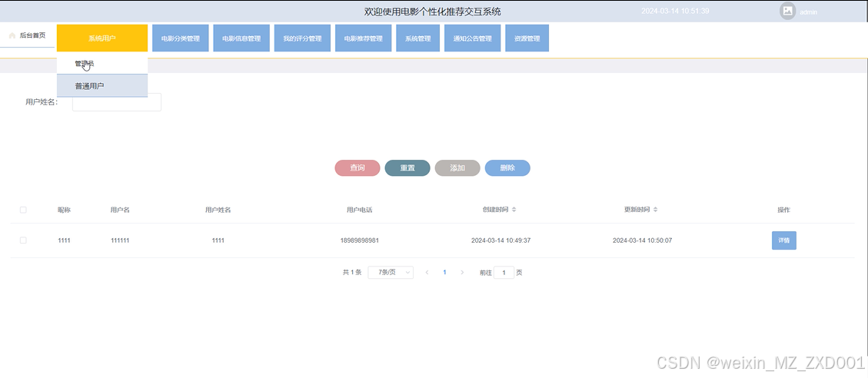The width and height of the screenshot is (868, 378).
Task: Click the 共 1 条 total count text
Action: (x=352, y=272)
